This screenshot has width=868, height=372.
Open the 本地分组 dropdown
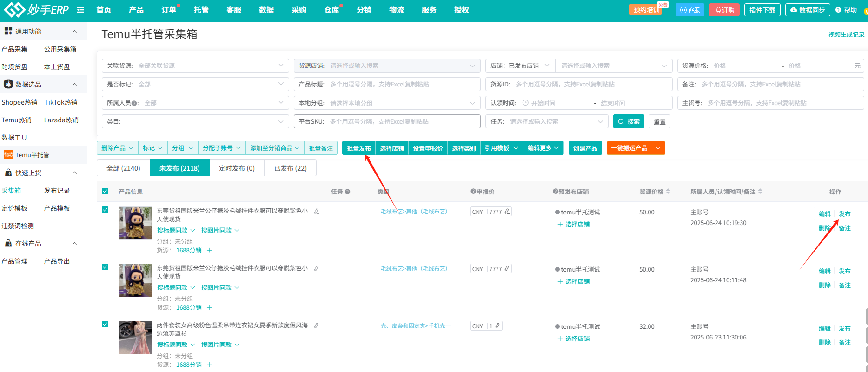point(387,103)
